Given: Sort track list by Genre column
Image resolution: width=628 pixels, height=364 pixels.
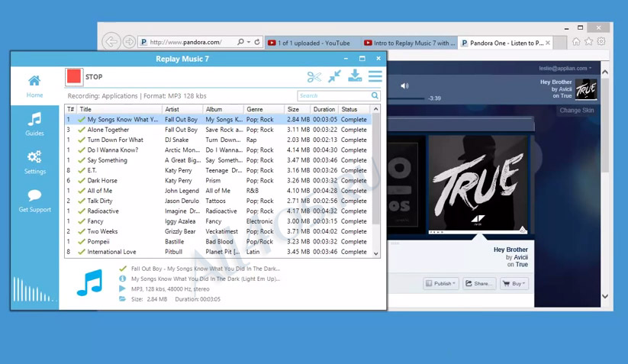Looking at the screenshot, I should [264, 109].
